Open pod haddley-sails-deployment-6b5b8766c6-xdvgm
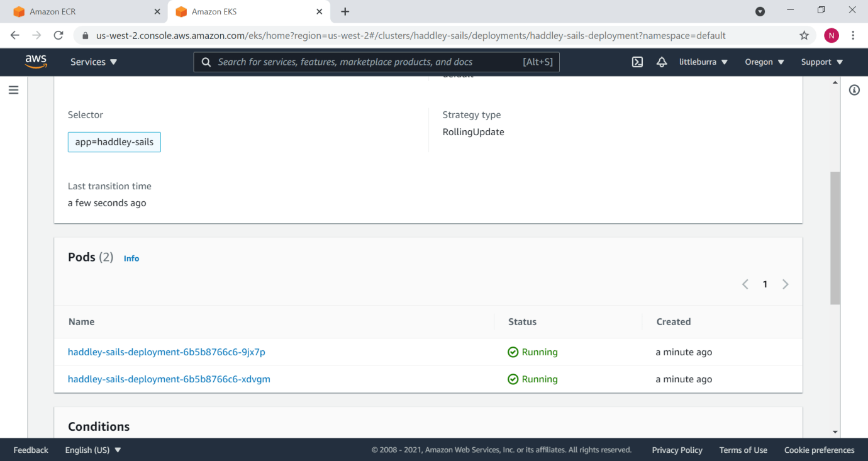This screenshot has width=868, height=461. click(x=169, y=379)
